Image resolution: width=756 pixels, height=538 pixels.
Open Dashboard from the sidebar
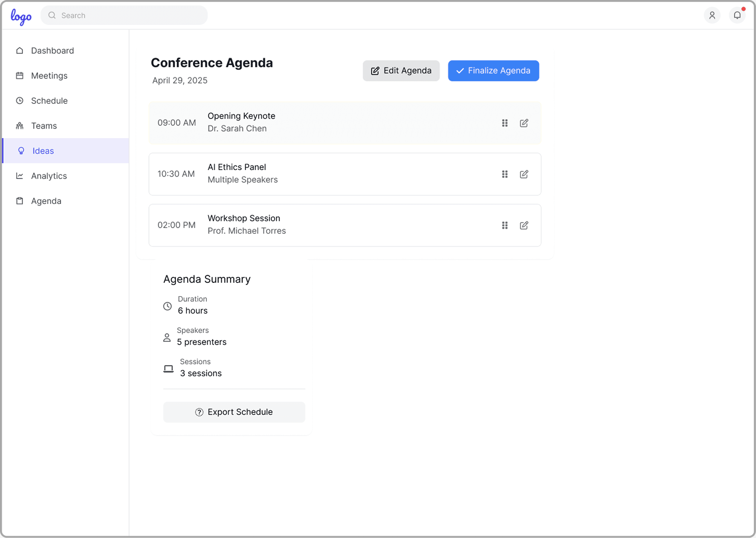52,51
